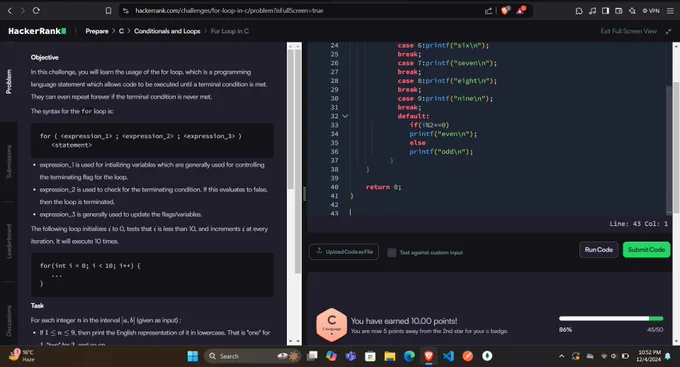
Task: Open the Brave VPN button
Action: [651, 11]
